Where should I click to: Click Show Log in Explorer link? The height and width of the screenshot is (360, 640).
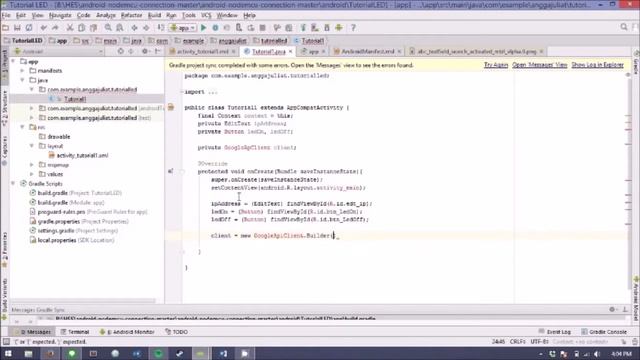tap(598, 65)
